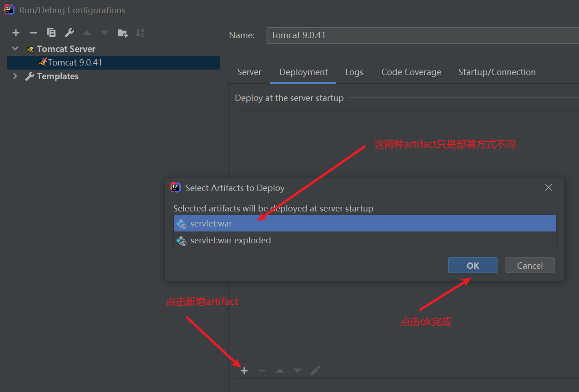Click the servlet:war exploded artifact icon
The width and height of the screenshot is (579, 392).
click(181, 241)
